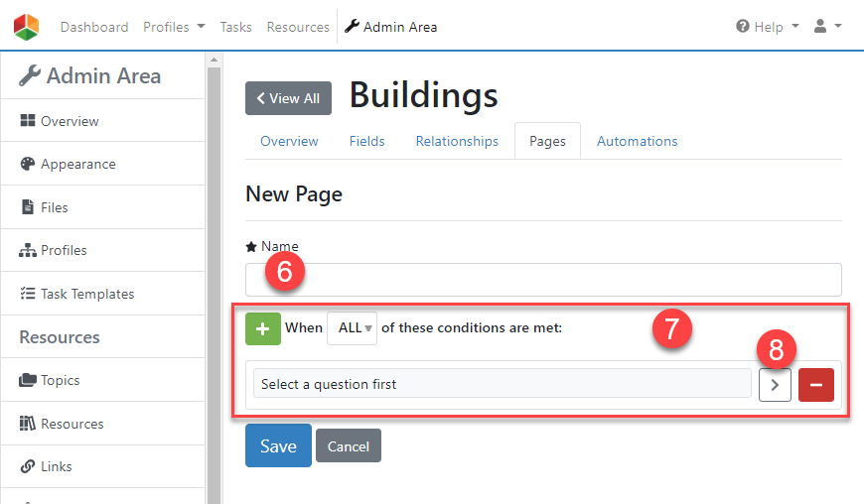The image size is (864, 504).
Task: Open the Help dropdown menu
Action: [x=767, y=27]
